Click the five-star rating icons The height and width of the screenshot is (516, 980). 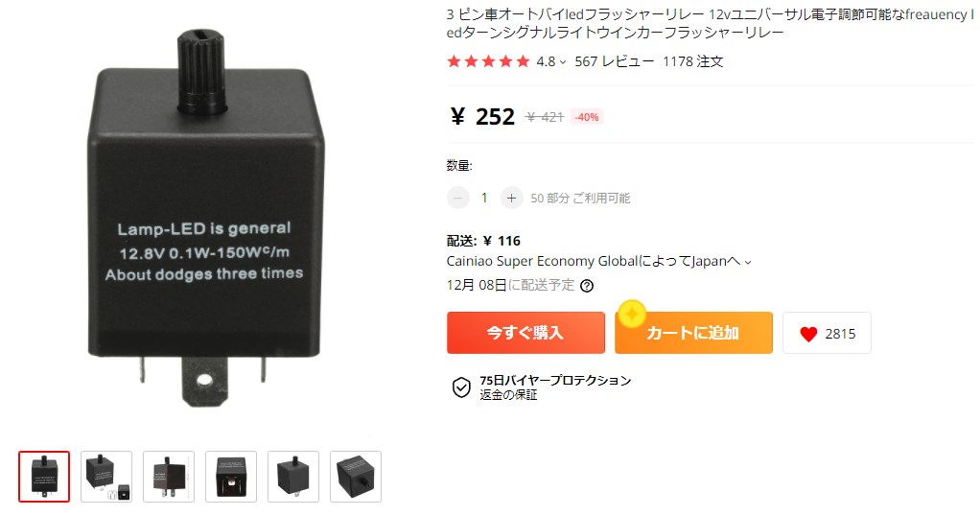(x=488, y=61)
